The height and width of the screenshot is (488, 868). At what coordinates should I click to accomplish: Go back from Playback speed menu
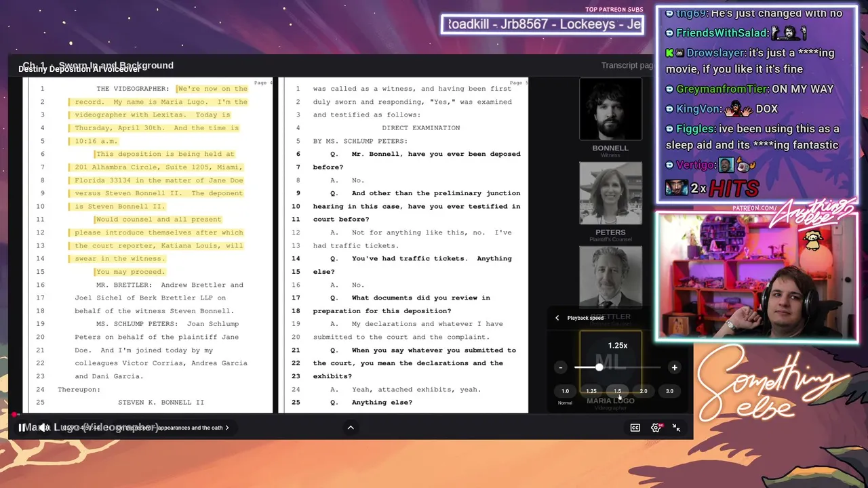[x=557, y=318]
